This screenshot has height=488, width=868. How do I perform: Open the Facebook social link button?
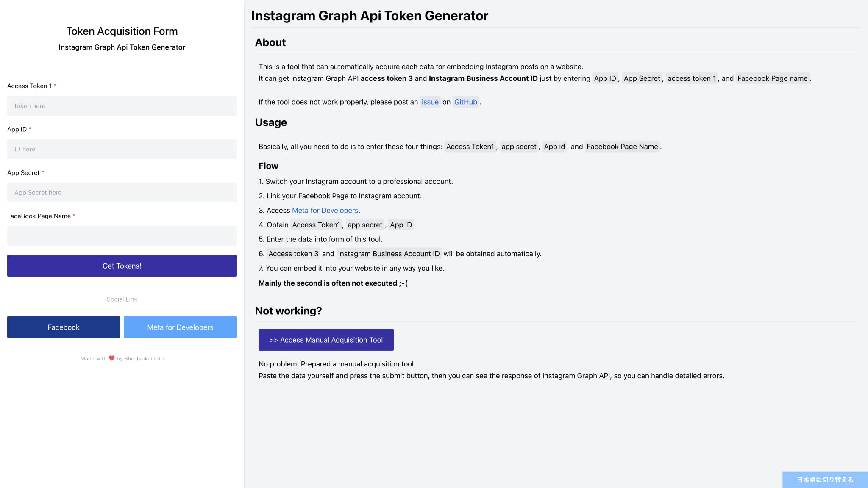click(x=64, y=327)
